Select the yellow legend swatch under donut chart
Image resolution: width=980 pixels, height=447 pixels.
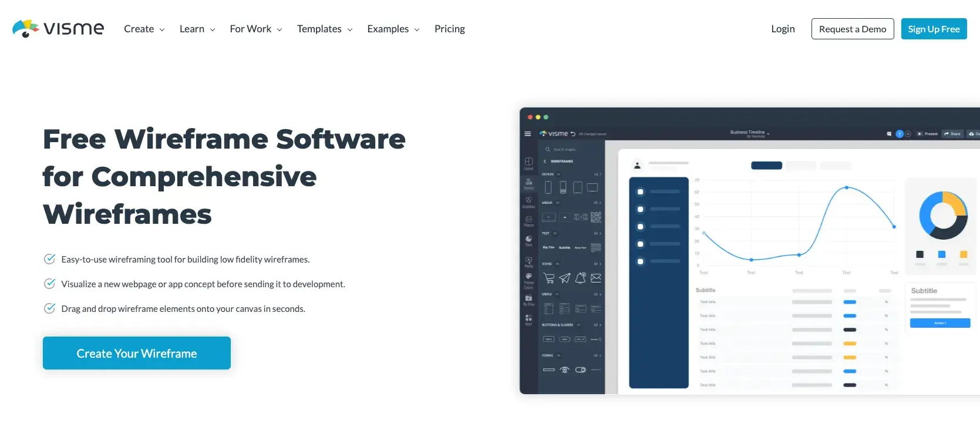(964, 254)
